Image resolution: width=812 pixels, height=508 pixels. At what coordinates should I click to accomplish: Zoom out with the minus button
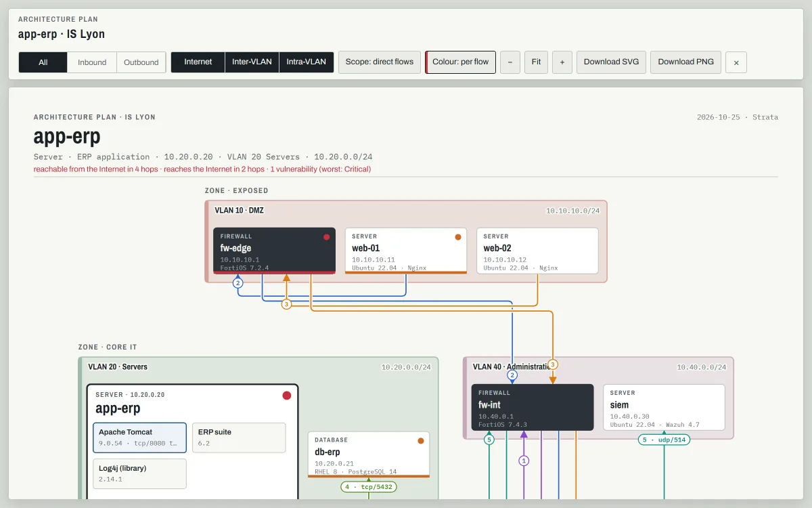click(x=510, y=62)
